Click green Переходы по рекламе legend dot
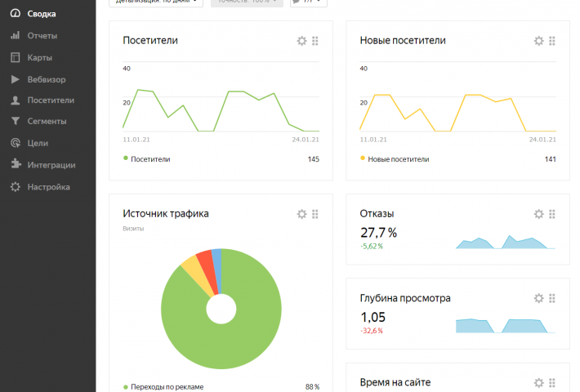580x392 pixels. (126, 387)
